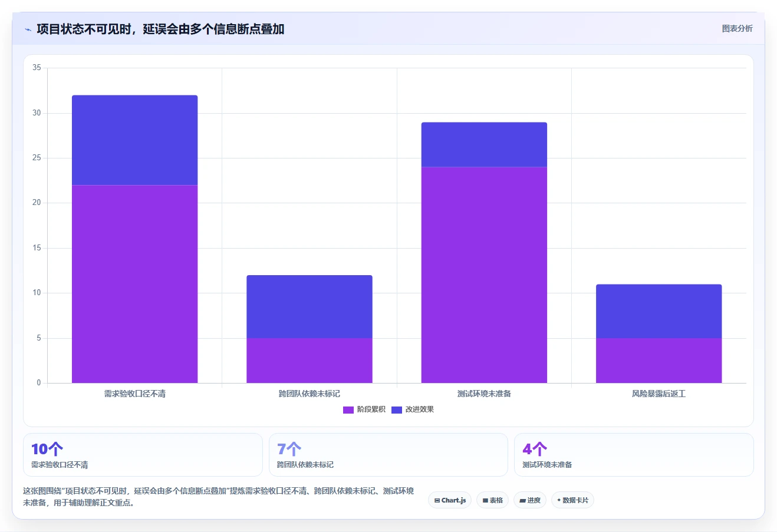Click the icon inside the Chart.js chip
Screen dimensions: 777x532
tap(437, 500)
